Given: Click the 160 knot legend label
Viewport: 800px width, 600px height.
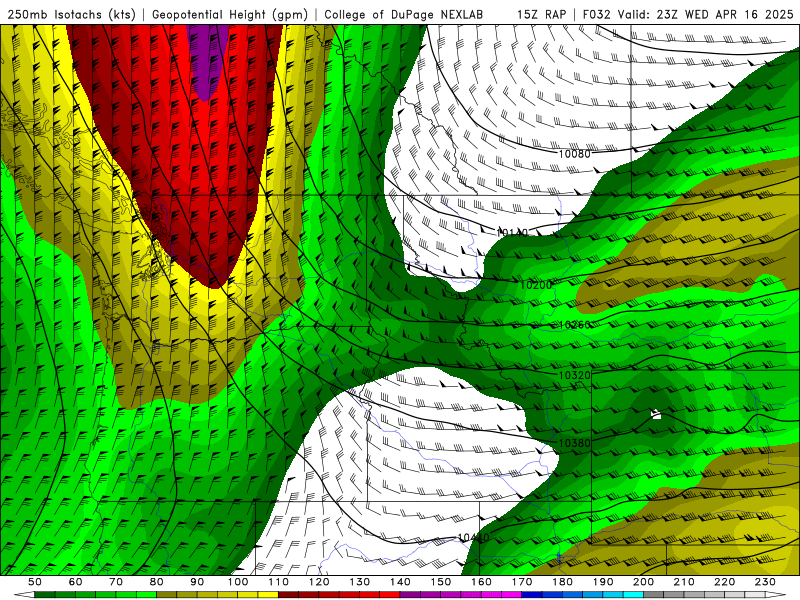Looking at the screenshot, I should 481,582.
